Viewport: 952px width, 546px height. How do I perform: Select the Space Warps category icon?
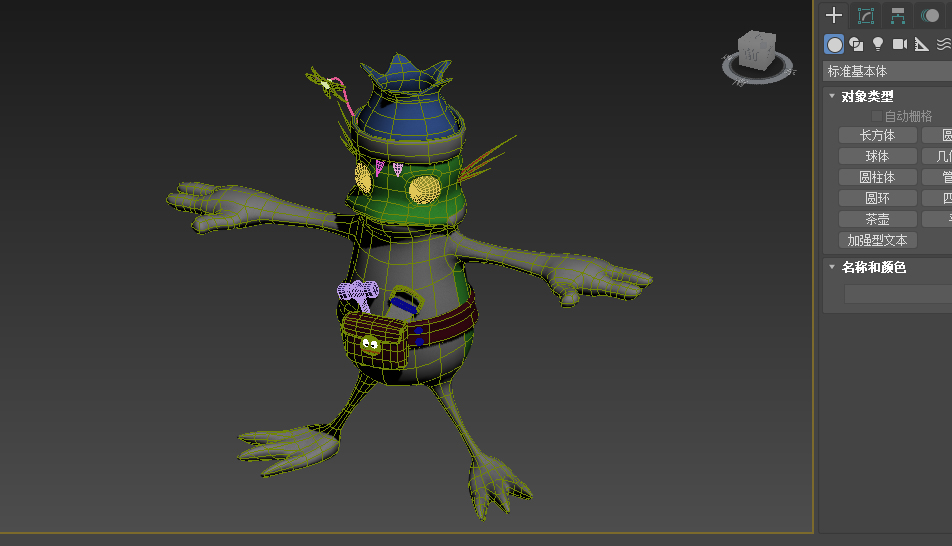point(944,44)
